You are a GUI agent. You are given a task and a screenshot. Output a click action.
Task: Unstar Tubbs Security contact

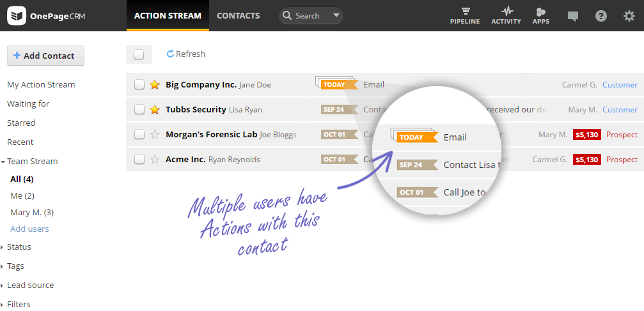coord(154,110)
